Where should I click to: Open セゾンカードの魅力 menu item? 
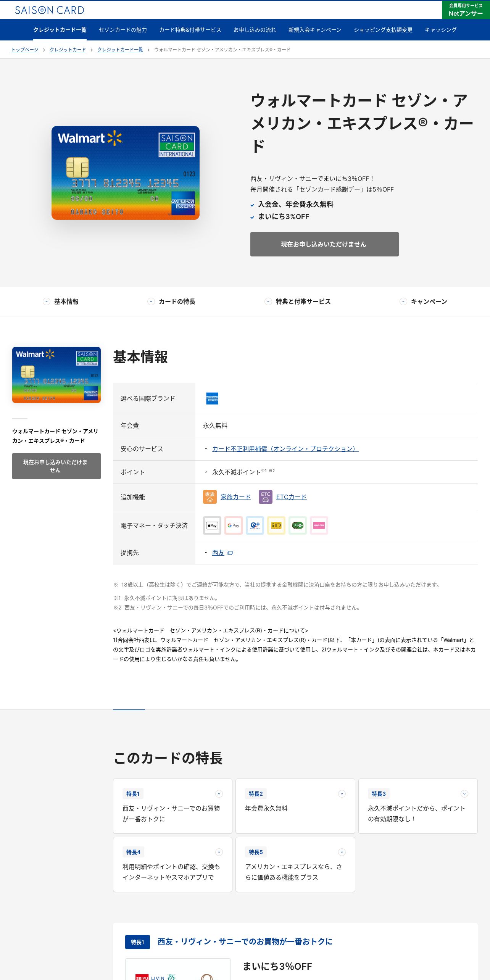[x=123, y=30]
